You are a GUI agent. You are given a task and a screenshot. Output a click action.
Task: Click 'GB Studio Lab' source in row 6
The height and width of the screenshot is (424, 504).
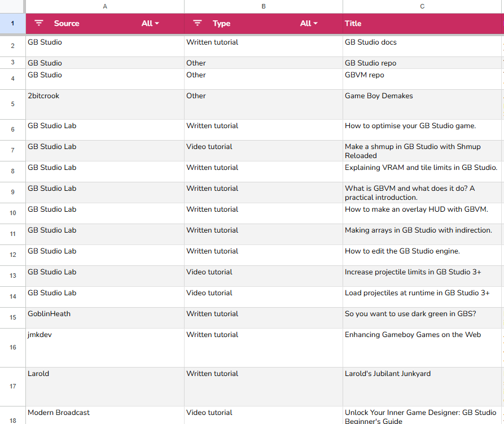coord(105,130)
